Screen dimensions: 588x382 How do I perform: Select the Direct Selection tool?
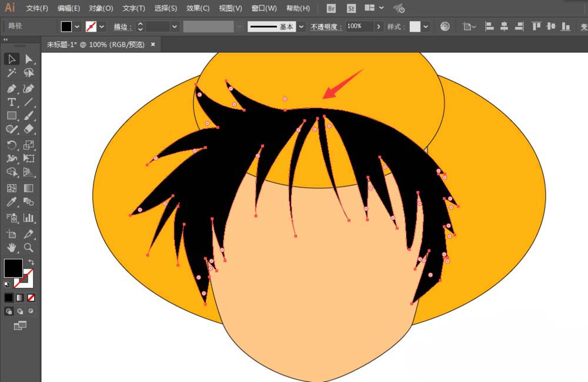(28, 59)
